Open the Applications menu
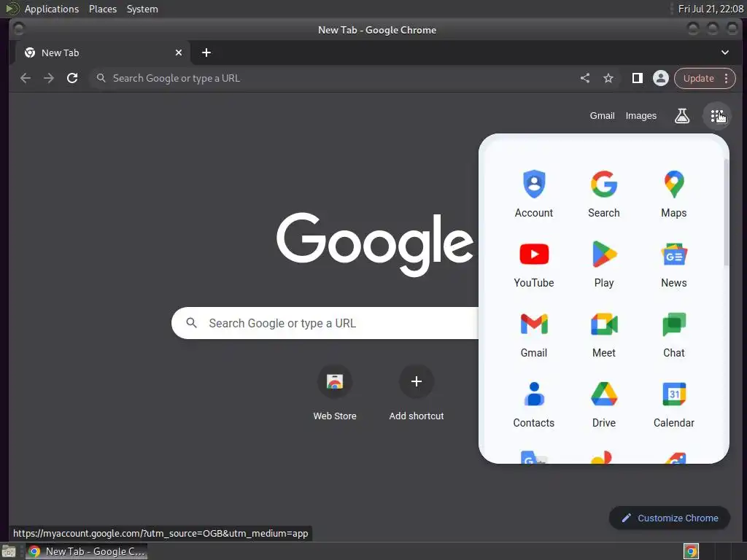The width and height of the screenshot is (747, 560). (x=52, y=9)
